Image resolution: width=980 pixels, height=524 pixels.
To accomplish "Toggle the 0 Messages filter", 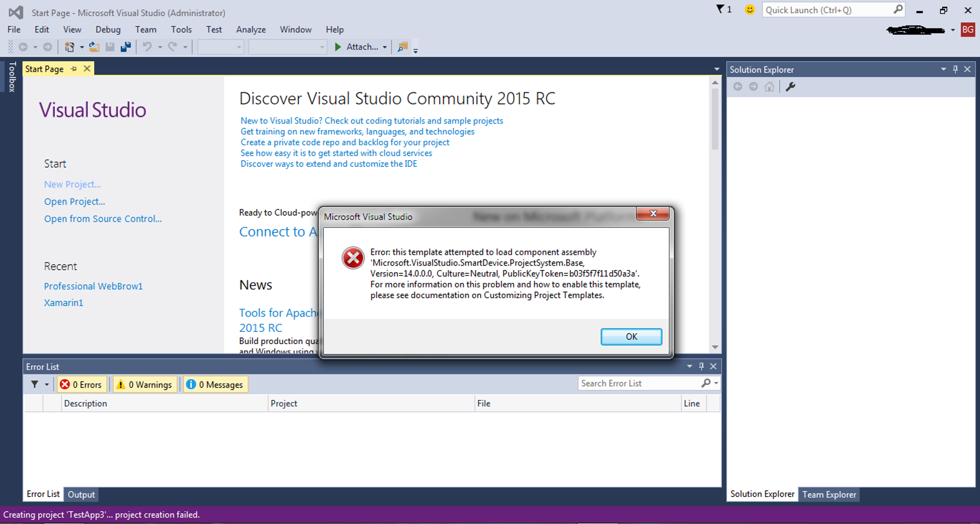I will point(216,384).
